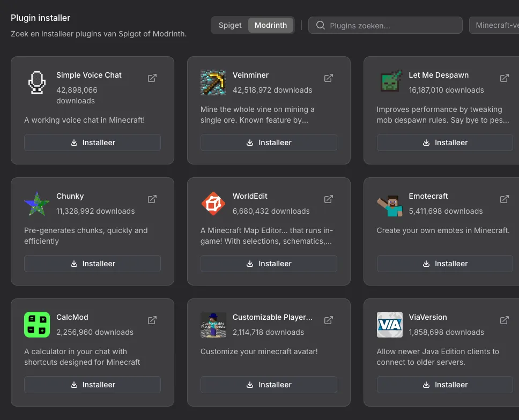Screen dimensions: 519x420
Task: Open Veinminer page via external link icon
Action: (329, 78)
